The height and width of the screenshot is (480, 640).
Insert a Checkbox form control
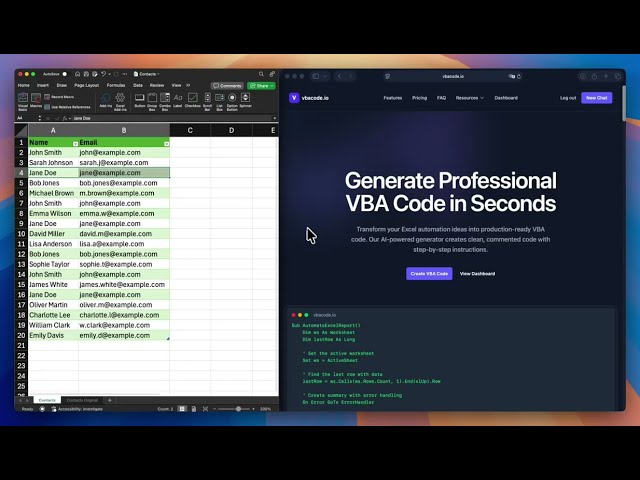coord(192,98)
